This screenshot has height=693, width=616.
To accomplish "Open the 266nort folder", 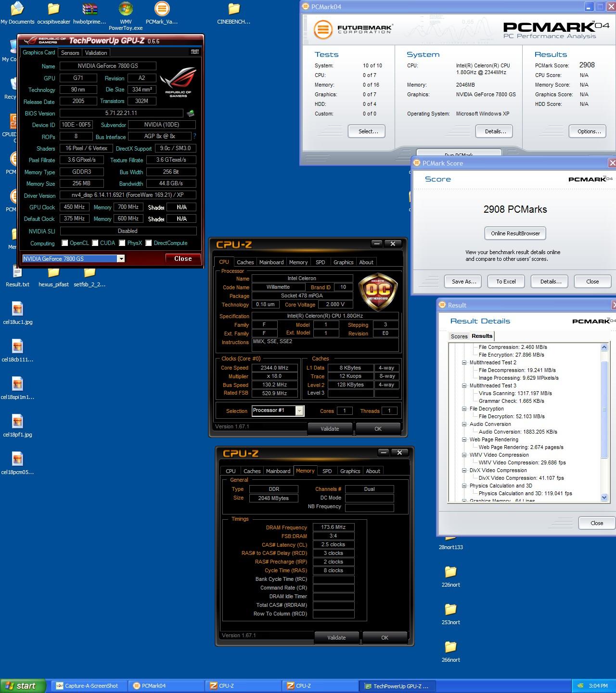I will tap(450, 651).
